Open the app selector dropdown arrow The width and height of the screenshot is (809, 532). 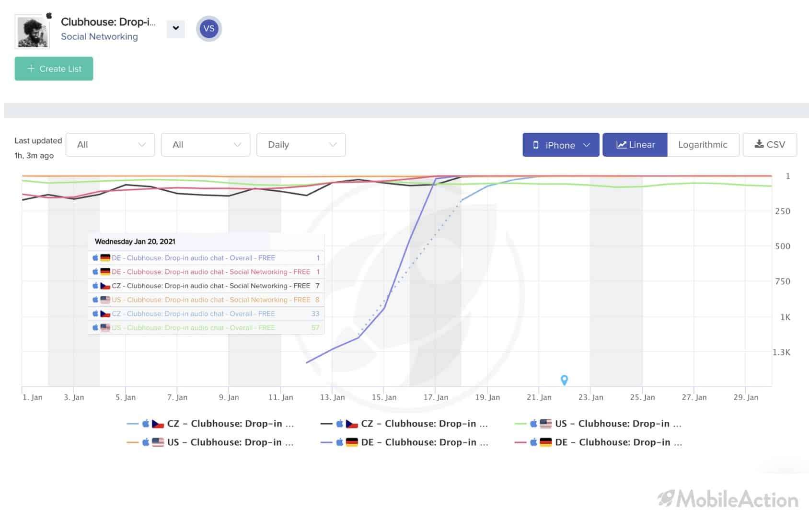click(x=176, y=29)
